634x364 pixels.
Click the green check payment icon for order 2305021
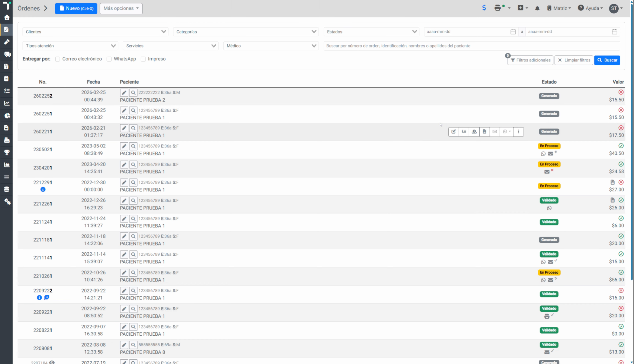pos(621,146)
